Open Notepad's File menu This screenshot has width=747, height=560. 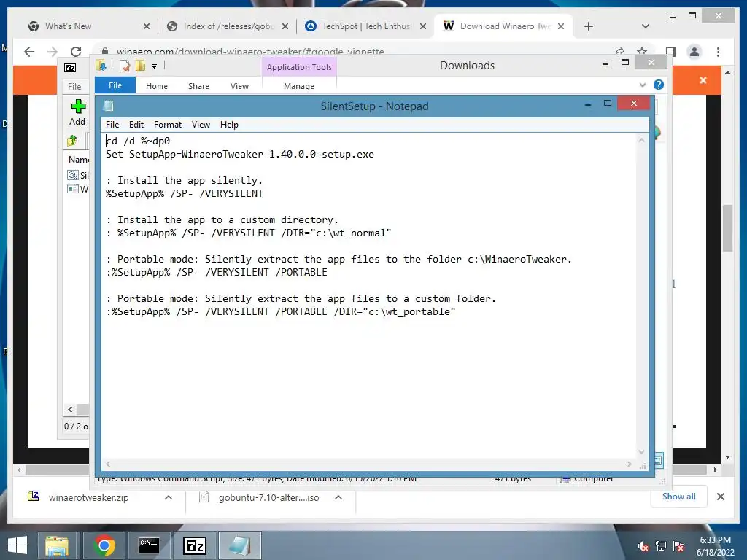(112, 124)
